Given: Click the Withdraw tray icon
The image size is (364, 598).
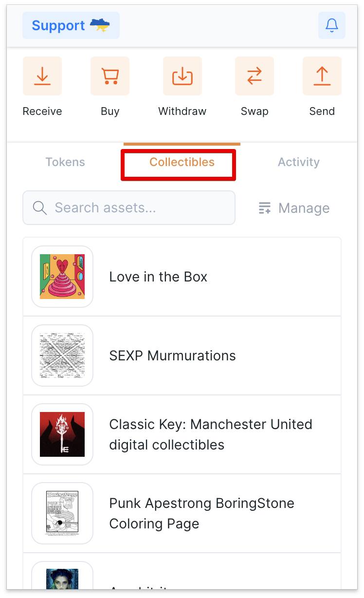Looking at the screenshot, I should (182, 76).
